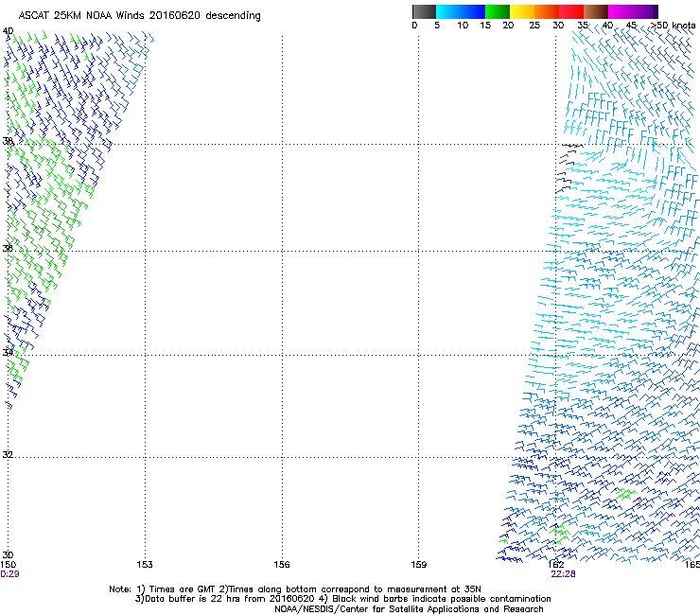Image resolution: width=700 pixels, height=615 pixels.
Task: Click the longitude label 153
Action: 145,565
